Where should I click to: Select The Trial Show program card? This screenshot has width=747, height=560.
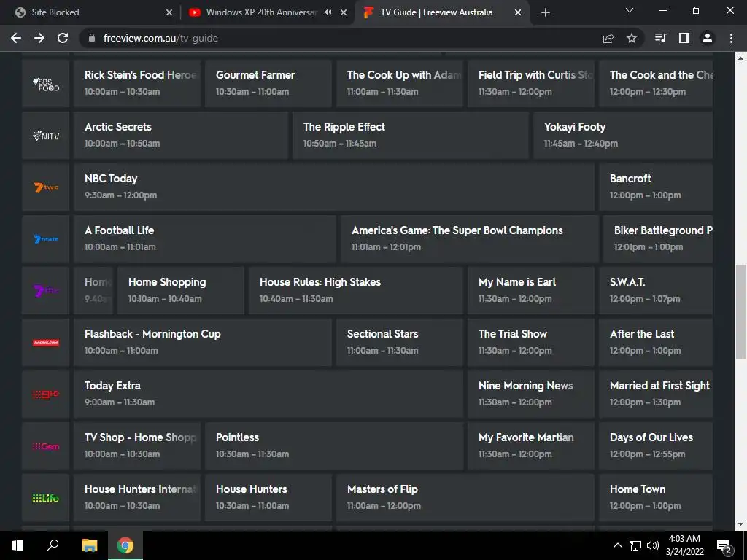click(531, 343)
